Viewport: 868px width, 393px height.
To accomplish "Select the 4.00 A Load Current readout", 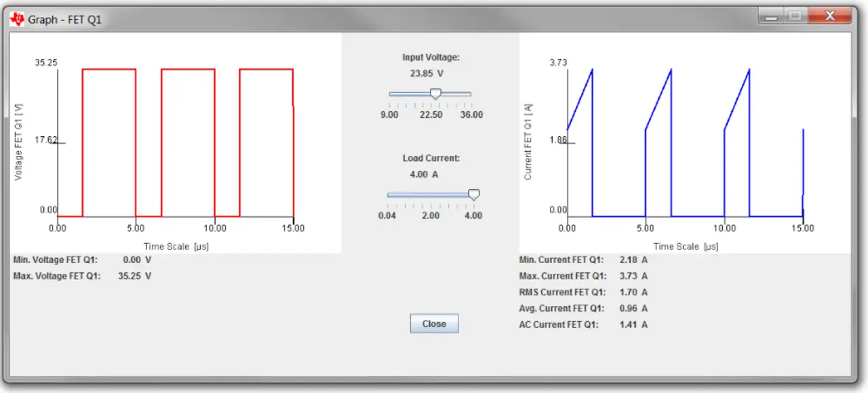I will click(x=424, y=174).
